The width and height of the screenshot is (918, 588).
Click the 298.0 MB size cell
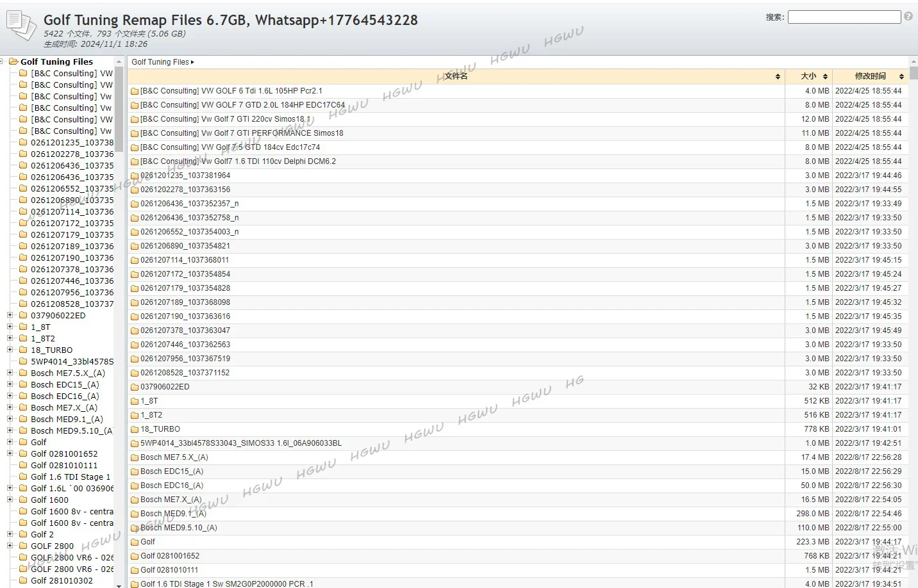pyautogui.click(x=813, y=514)
